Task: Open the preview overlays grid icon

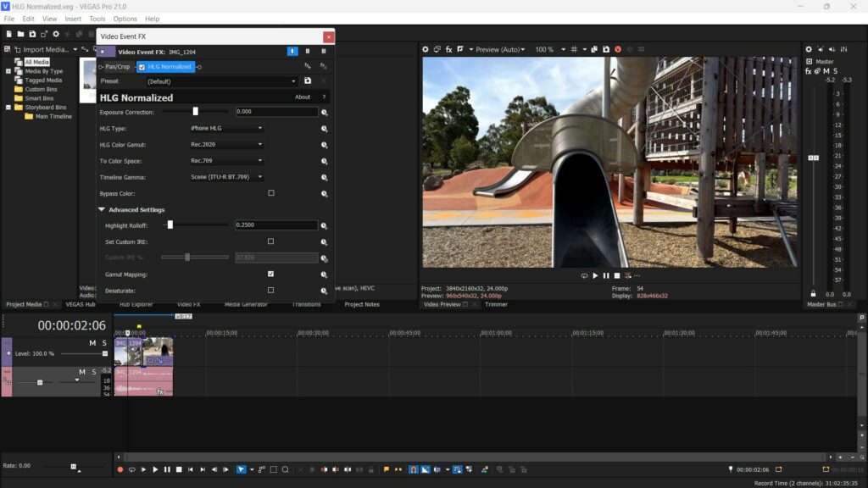Action: [574, 49]
